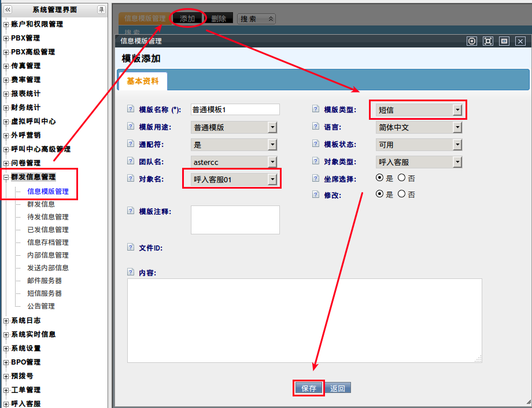Select 否 for 坐席选择
The image size is (532, 408).
click(x=402, y=178)
